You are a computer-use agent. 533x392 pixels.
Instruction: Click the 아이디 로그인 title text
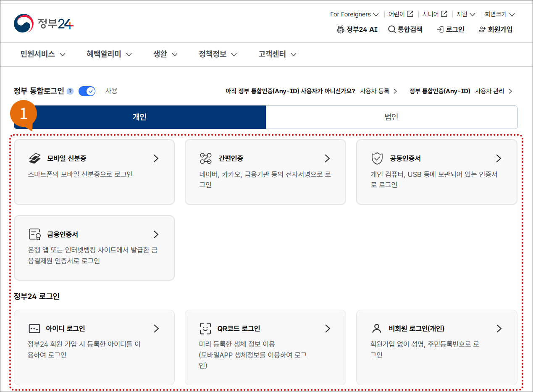tap(66, 329)
